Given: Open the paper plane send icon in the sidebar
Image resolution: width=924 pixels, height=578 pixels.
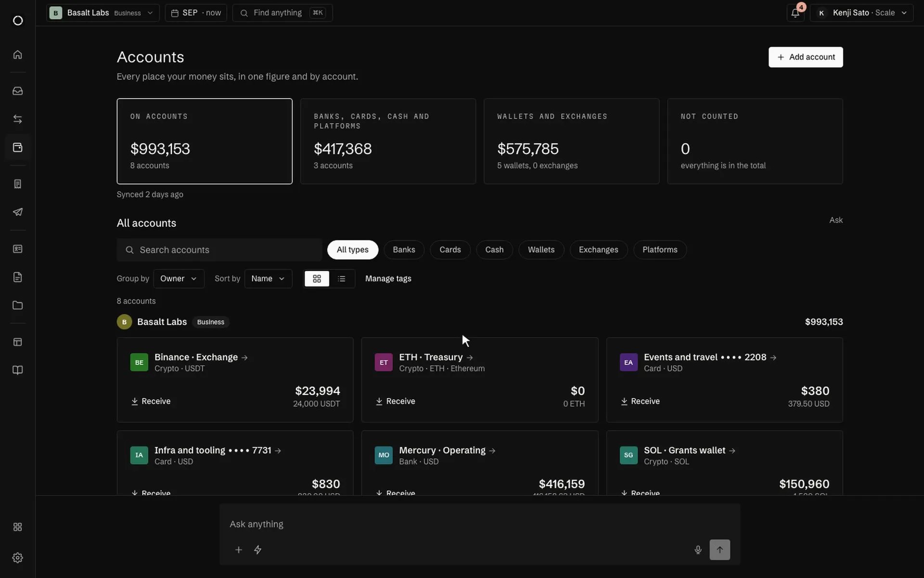Looking at the screenshot, I should coord(18,212).
